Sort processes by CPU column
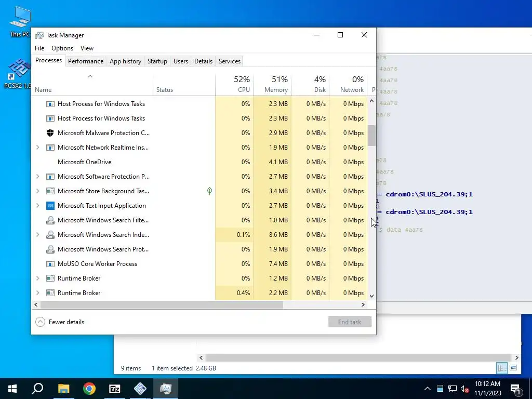 pos(234,85)
